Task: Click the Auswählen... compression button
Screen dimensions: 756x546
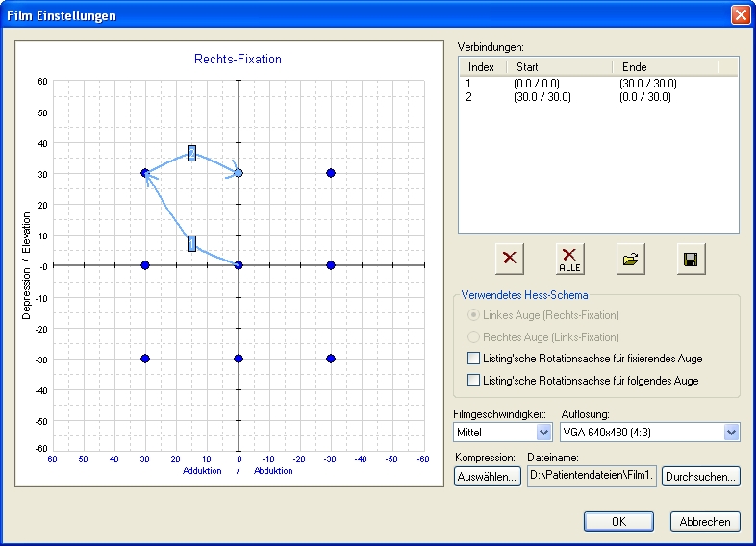Action: pos(488,477)
